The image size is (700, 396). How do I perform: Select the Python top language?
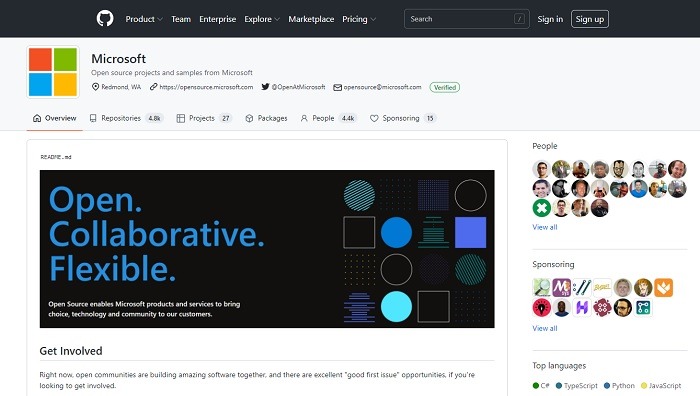[x=619, y=386]
